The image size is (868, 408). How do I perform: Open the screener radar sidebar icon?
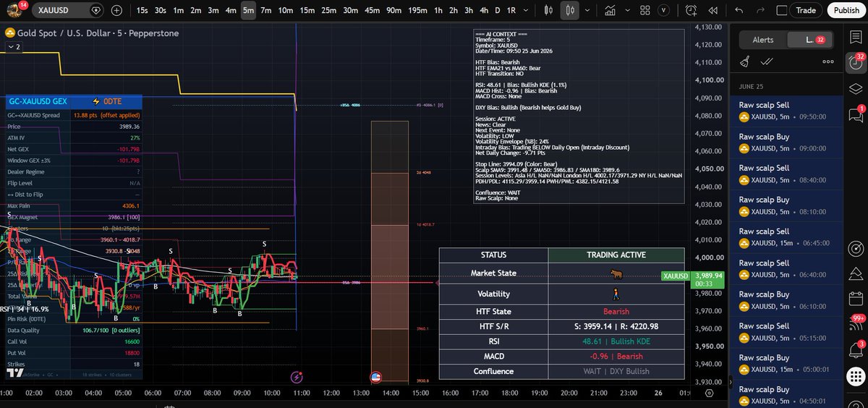[x=856, y=250]
